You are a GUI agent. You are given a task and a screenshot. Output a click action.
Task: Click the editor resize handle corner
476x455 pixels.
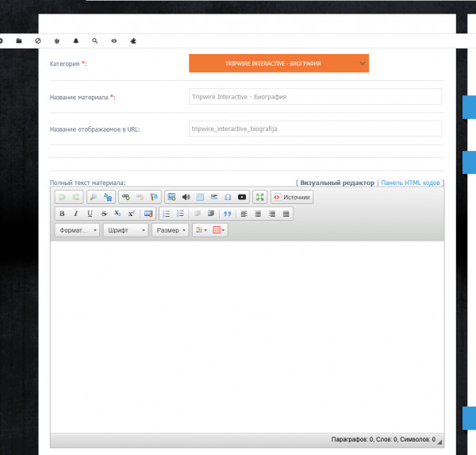[440, 442]
